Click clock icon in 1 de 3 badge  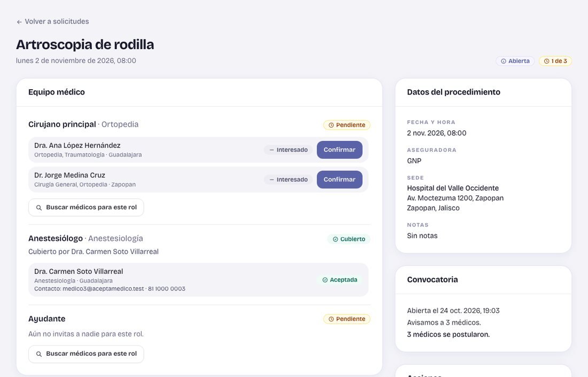click(x=546, y=61)
